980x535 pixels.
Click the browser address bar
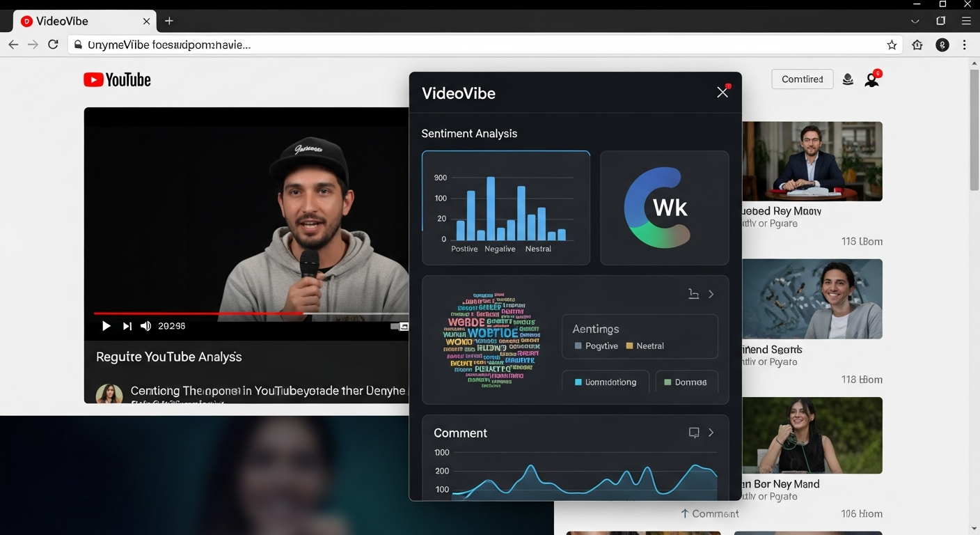(485, 45)
